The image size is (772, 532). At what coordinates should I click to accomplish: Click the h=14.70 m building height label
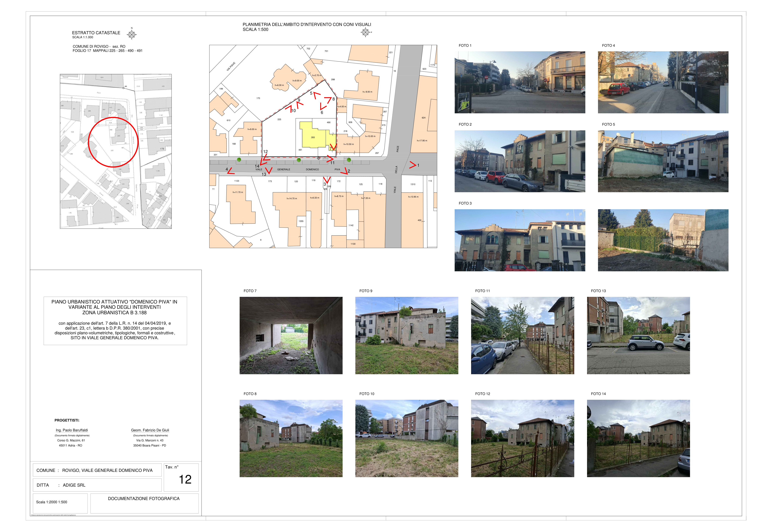(292, 199)
